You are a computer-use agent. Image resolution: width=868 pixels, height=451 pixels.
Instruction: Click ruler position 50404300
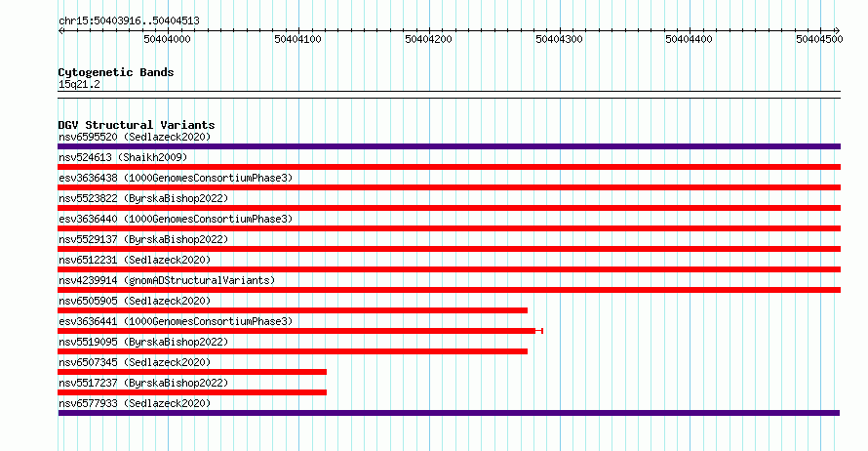click(559, 39)
